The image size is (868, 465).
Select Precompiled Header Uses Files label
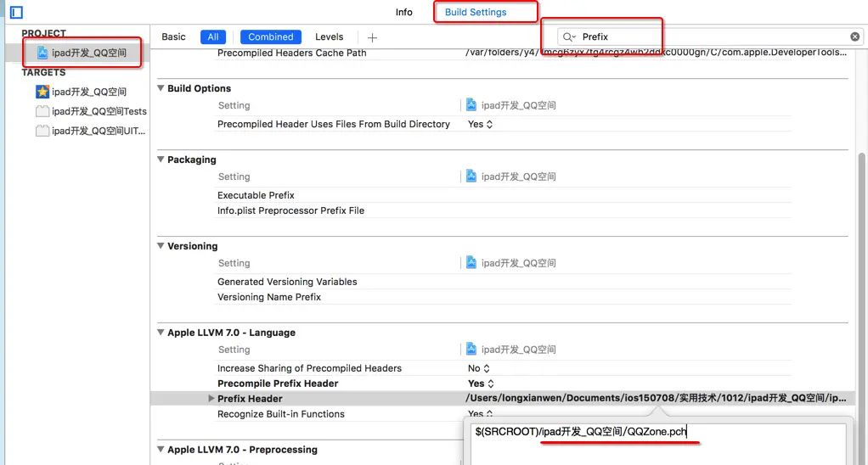point(333,125)
